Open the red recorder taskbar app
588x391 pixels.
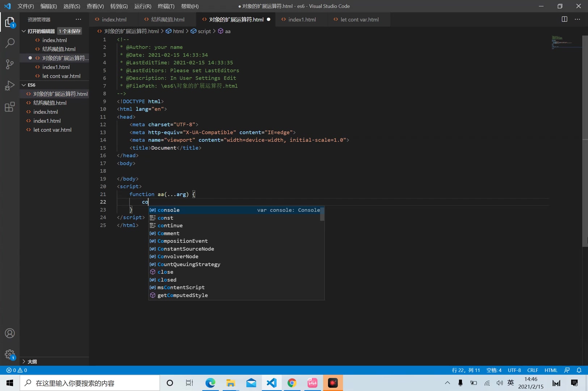tap(332, 383)
